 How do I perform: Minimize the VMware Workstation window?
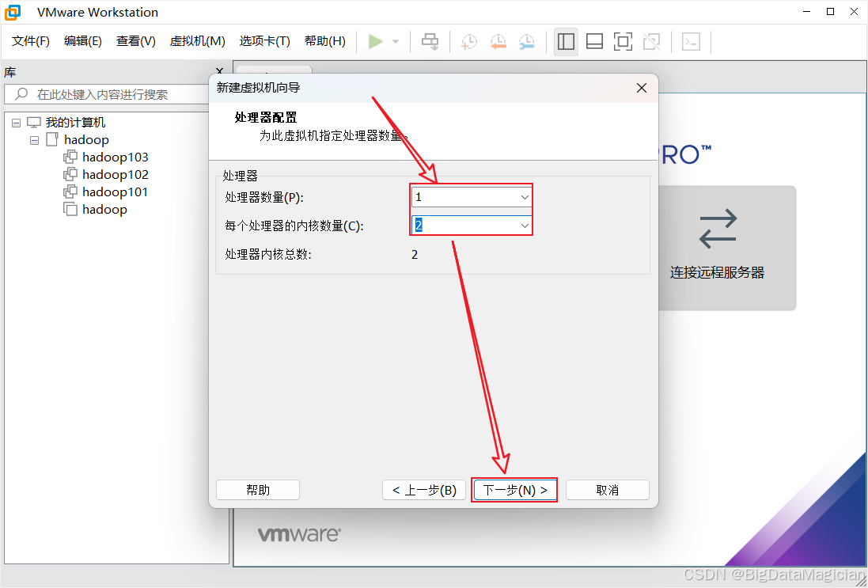(x=806, y=12)
